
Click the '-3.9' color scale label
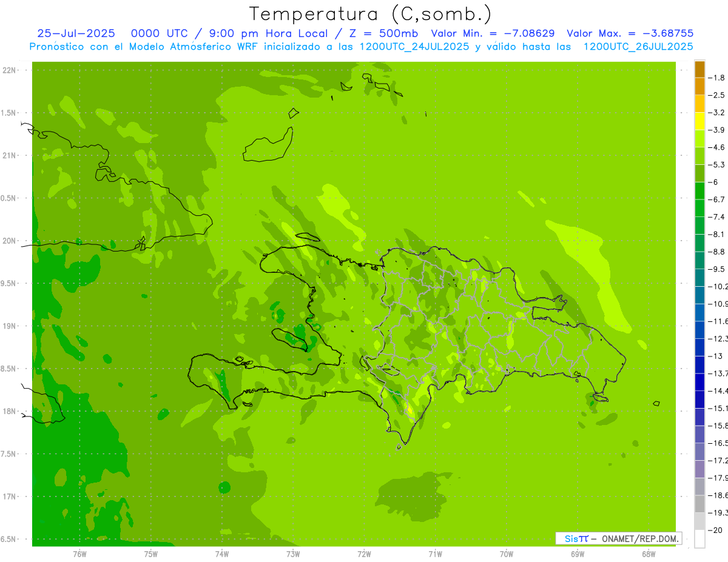(x=716, y=130)
